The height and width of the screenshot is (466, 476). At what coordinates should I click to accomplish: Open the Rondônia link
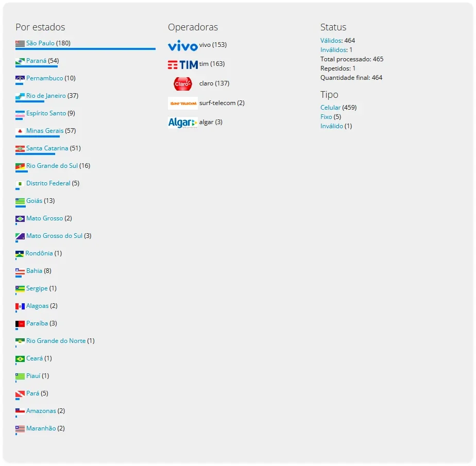pyautogui.click(x=39, y=253)
